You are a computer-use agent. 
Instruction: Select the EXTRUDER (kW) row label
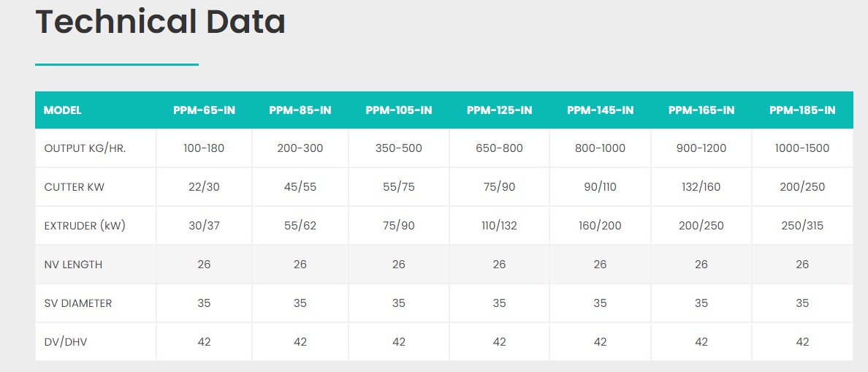(x=85, y=226)
